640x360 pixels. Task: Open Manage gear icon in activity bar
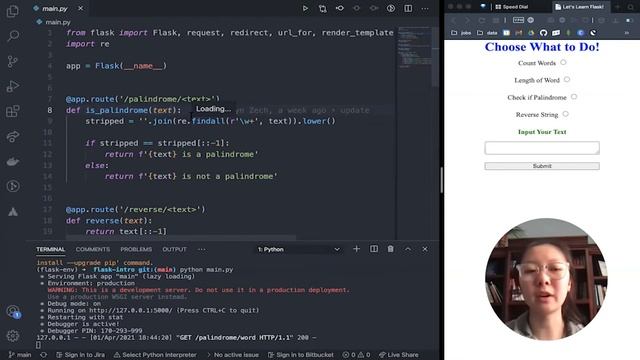[x=13, y=336]
